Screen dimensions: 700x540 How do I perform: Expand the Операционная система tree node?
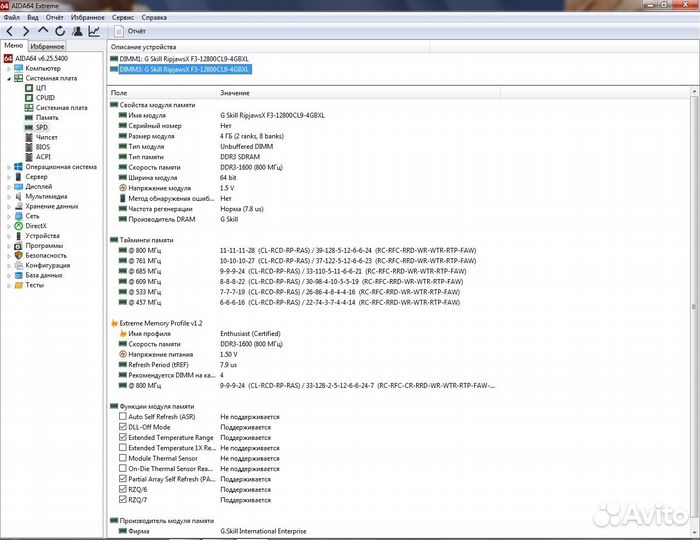pos(9,167)
